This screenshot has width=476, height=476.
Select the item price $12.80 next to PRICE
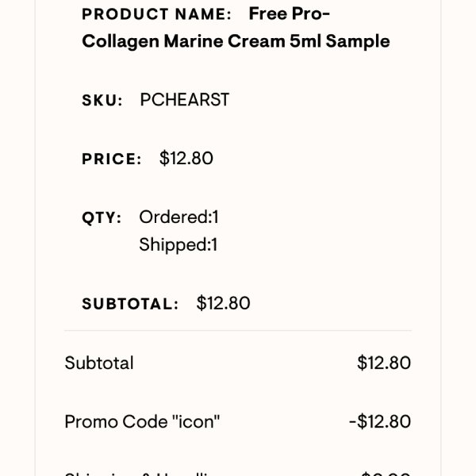(186, 158)
